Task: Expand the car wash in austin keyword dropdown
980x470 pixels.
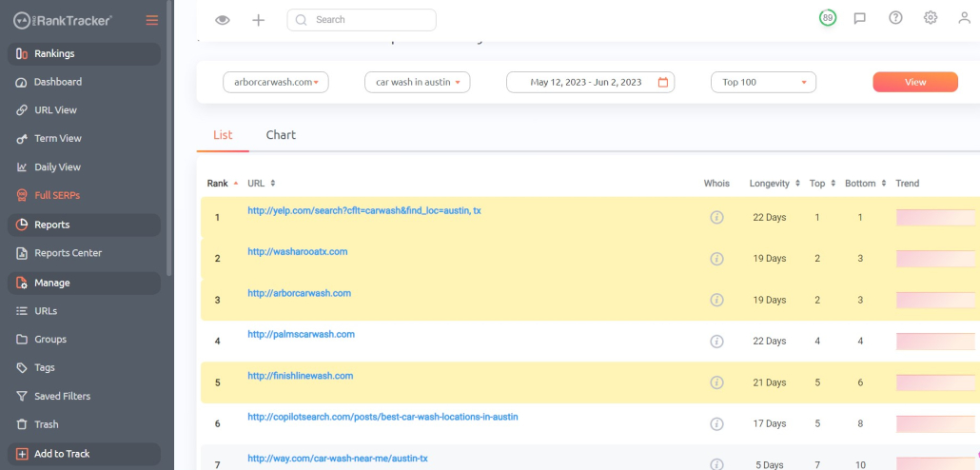Action: [x=418, y=82]
